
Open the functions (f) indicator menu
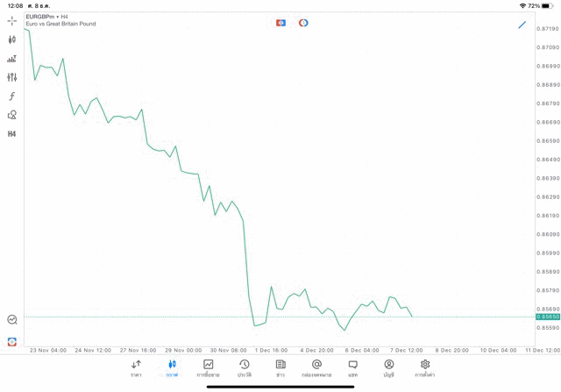[11, 96]
